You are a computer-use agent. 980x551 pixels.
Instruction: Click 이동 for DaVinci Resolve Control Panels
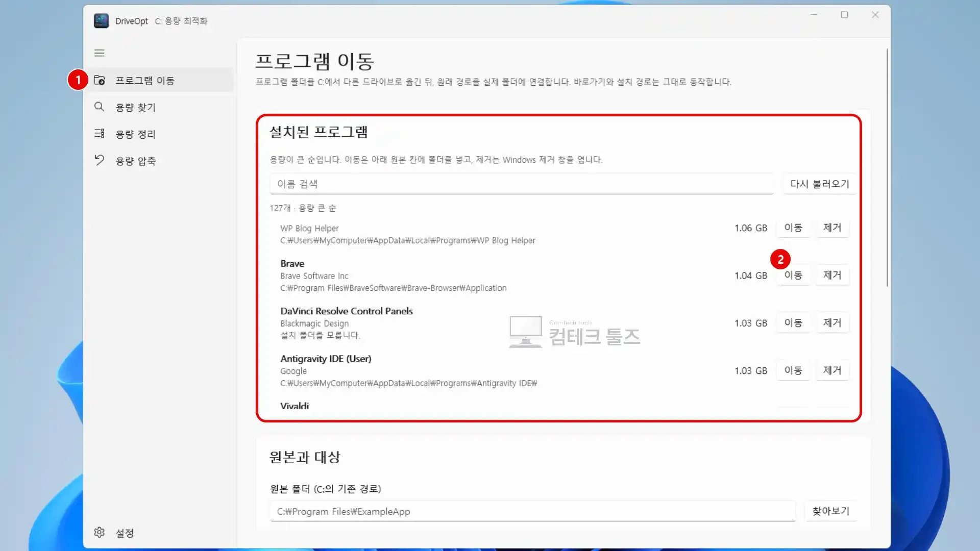coord(793,323)
